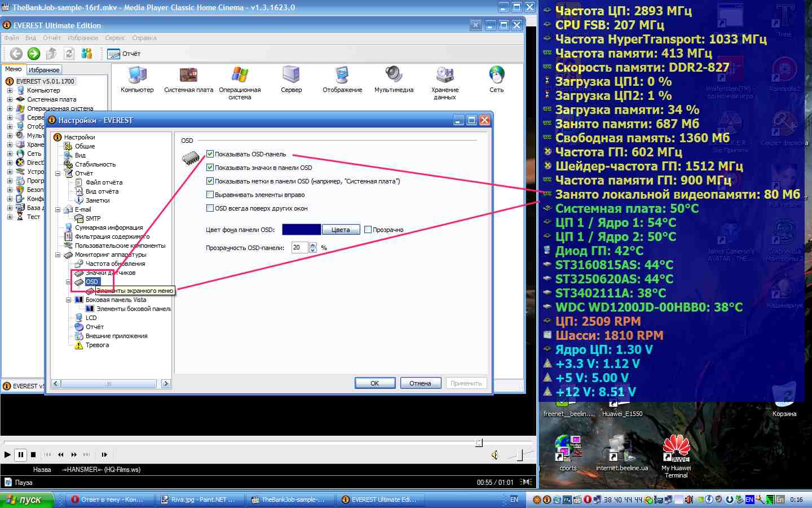Open the Отображение category icon

click(x=342, y=80)
